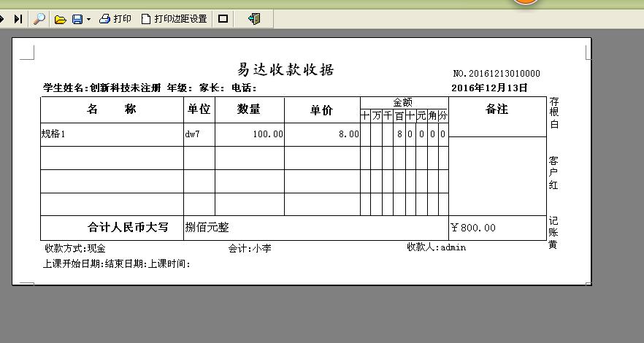Viewport: 644px width, 343px height.
Task: Click the 单位 column header
Action: pos(199,109)
